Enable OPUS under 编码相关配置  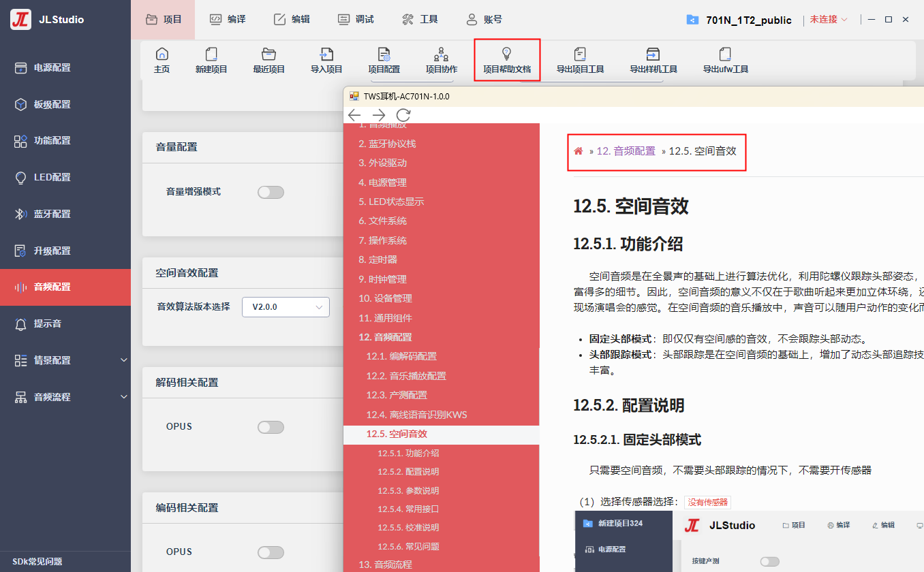coord(271,552)
